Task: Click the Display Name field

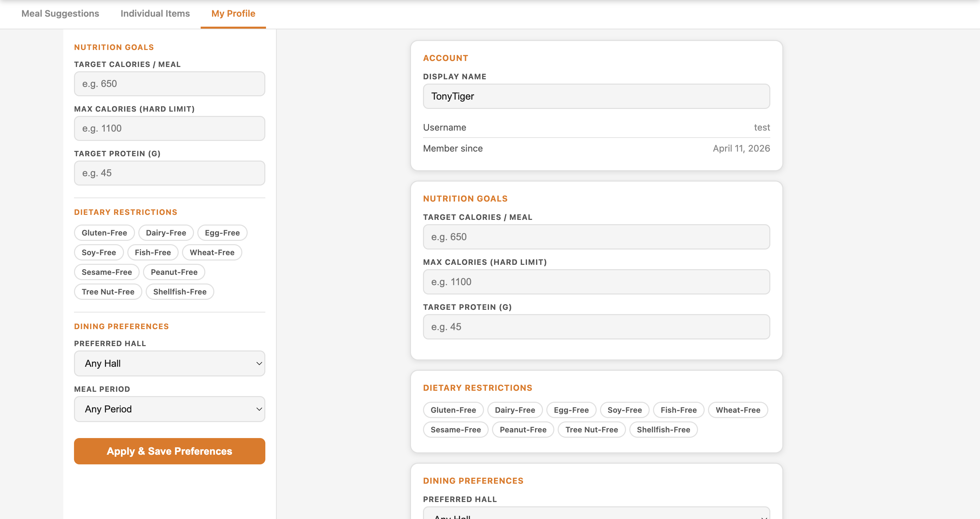Action: (x=596, y=96)
